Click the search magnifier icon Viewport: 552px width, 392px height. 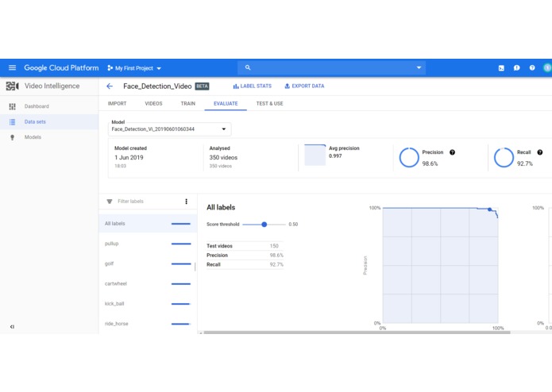(248, 67)
